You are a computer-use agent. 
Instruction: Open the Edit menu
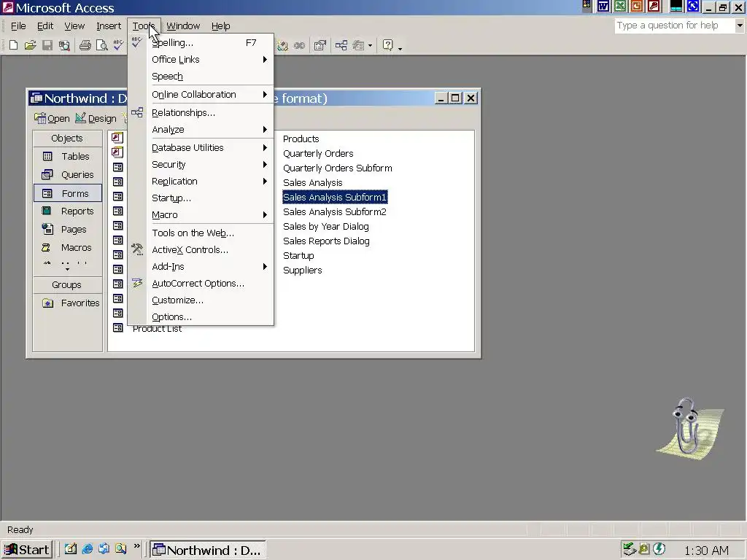pos(45,26)
